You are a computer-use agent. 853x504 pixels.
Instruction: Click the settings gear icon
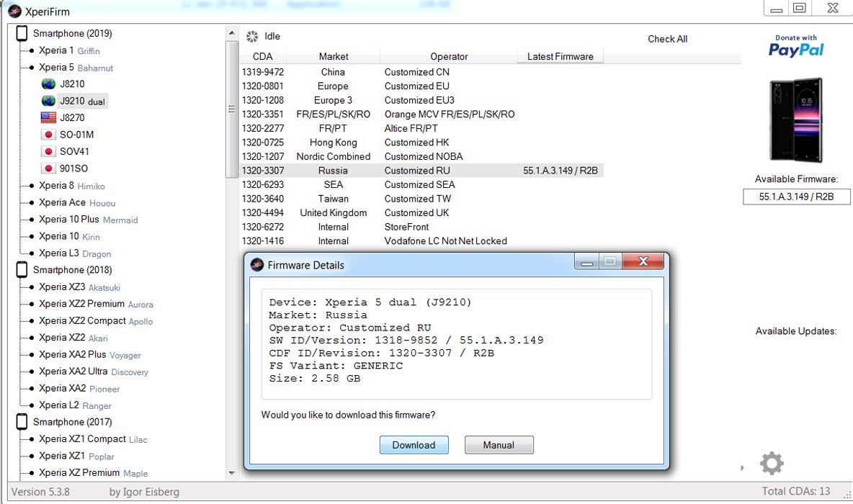coord(772,464)
